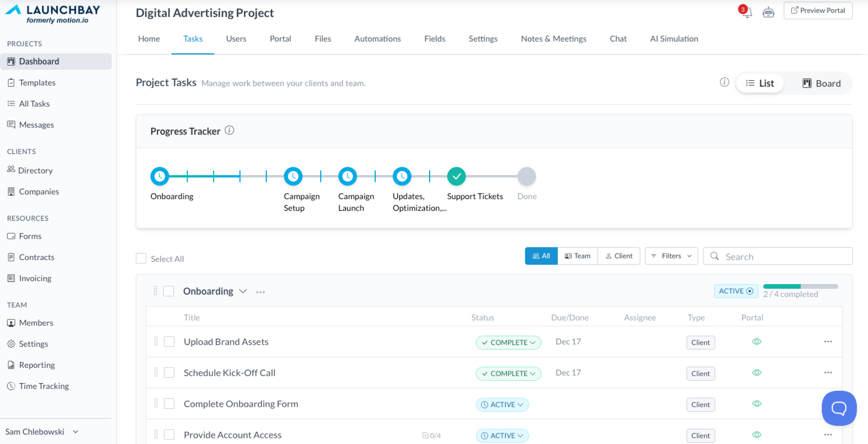Open status dropdown for Complete Onboarding Form

coord(502,404)
